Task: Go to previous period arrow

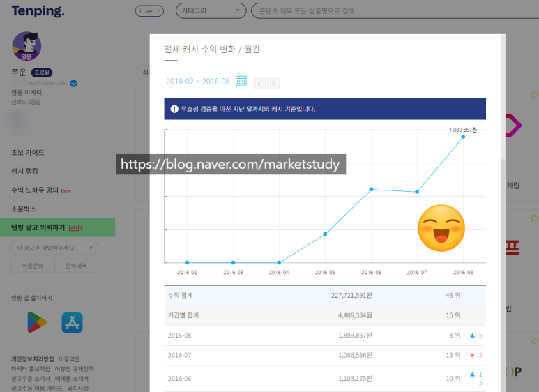Action: click(259, 83)
